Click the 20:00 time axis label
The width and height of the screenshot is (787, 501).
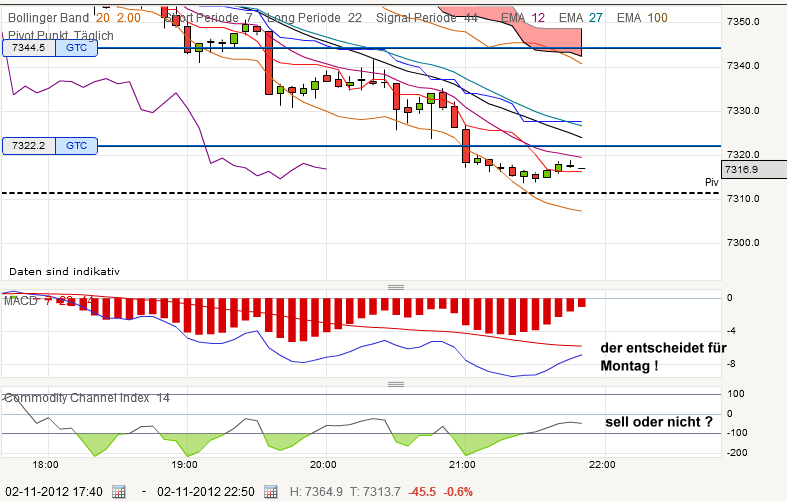(x=323, y=465)
